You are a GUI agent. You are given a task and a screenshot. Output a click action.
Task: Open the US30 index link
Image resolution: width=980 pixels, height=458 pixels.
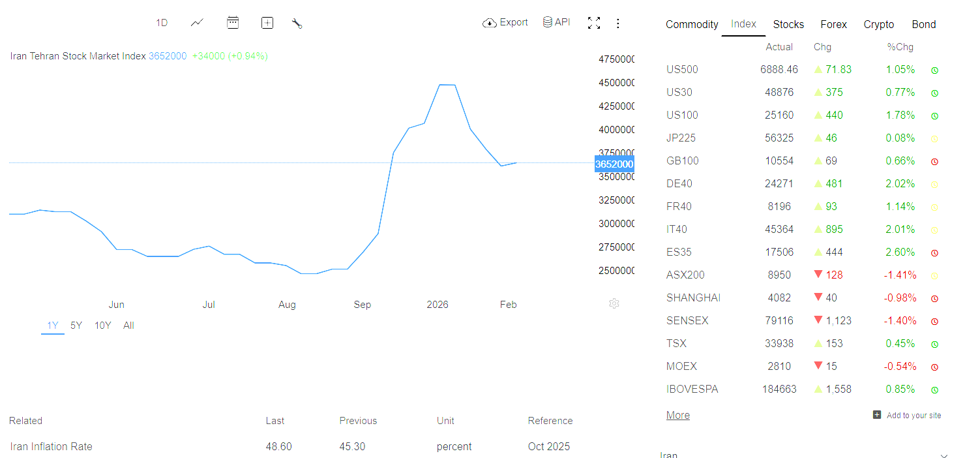point(679,92)
